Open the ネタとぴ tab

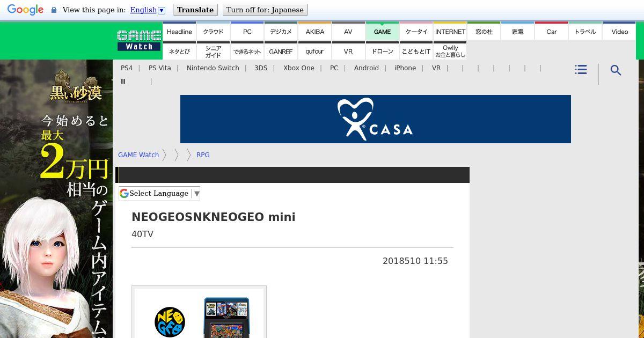click(179, 52)
